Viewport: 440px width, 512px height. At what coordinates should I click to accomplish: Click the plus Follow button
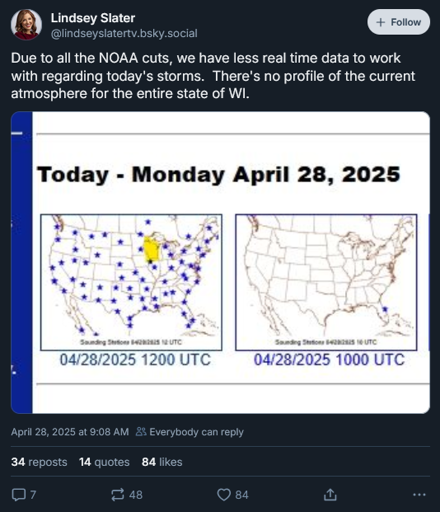(x=399, y=22)
